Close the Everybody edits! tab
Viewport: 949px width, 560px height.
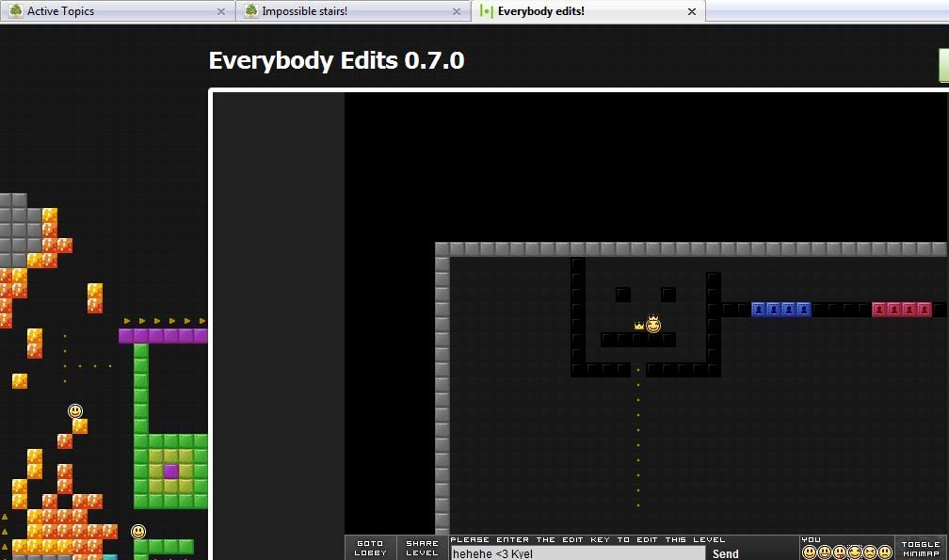tap(692, 11)
